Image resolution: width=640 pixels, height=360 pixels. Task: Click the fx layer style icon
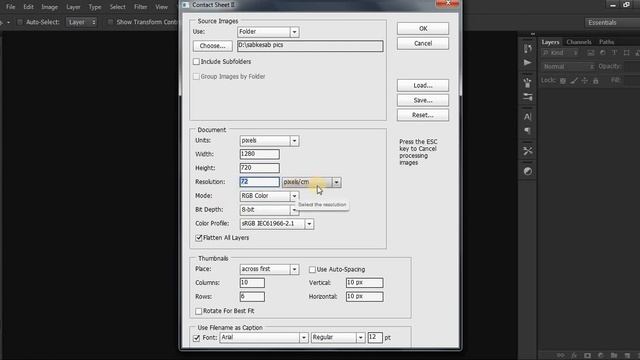tap(574, 356)
